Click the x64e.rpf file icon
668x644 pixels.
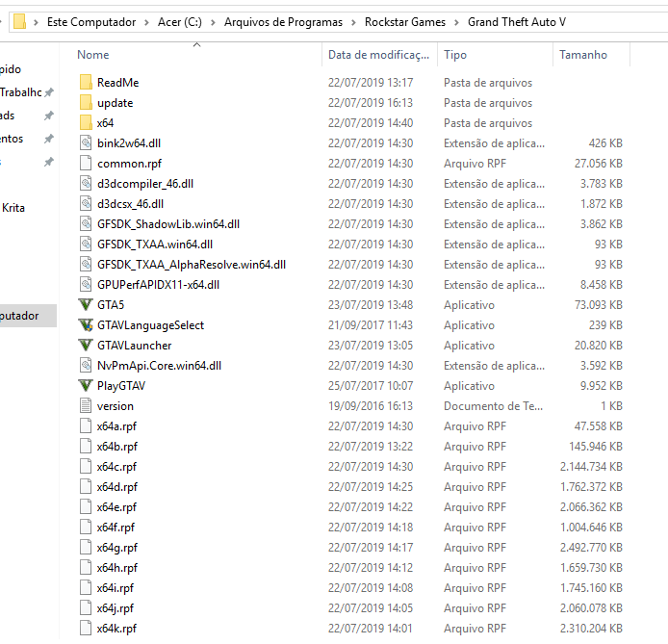click(86, 507)
